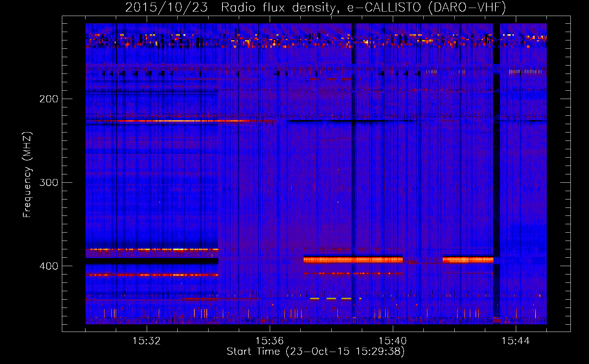589x364 pixels.
Task: Click the 15:40 time tick label
Action: point(393,341)
